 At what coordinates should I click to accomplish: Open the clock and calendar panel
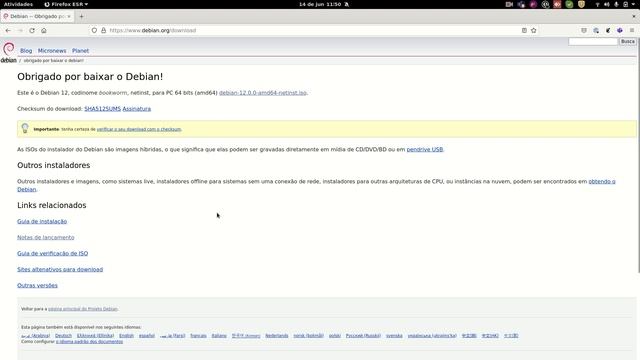[324, 4]
